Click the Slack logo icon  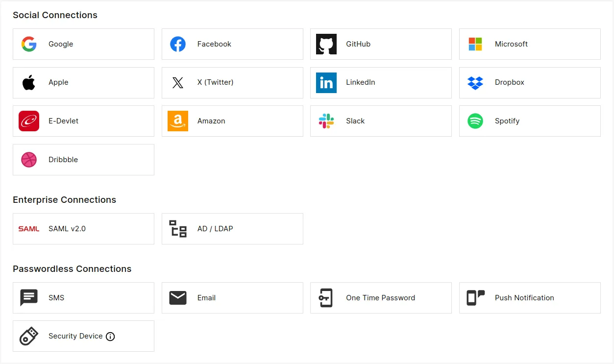point(326,121)
